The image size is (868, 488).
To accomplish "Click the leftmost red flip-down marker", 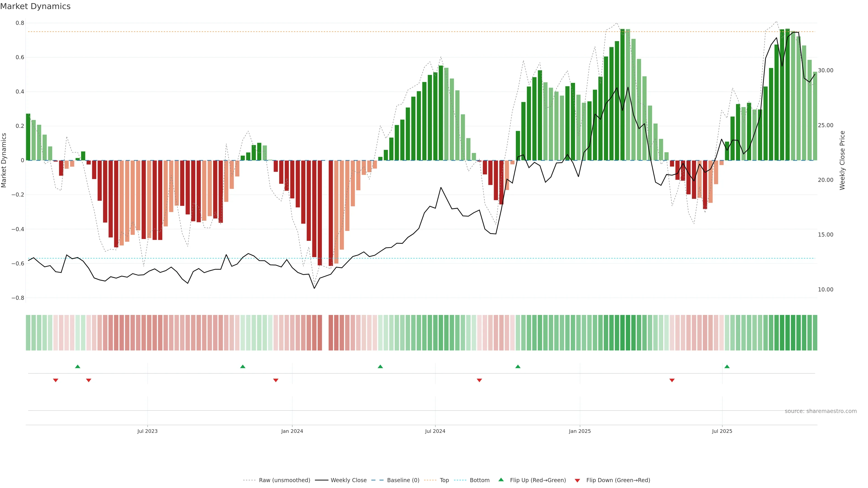I will (56, 380).
